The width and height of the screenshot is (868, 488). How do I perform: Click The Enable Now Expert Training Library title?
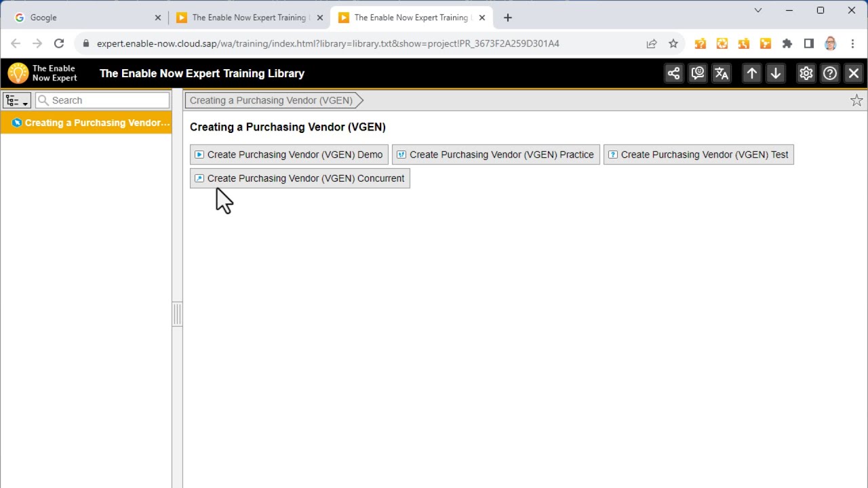pyautogui.click(x=202, y=73)
